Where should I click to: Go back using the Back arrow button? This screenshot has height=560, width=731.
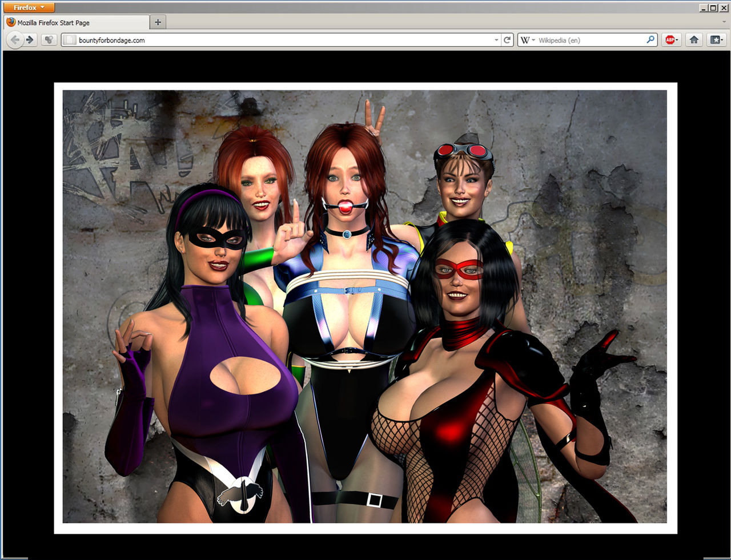[x=15, y=40]
